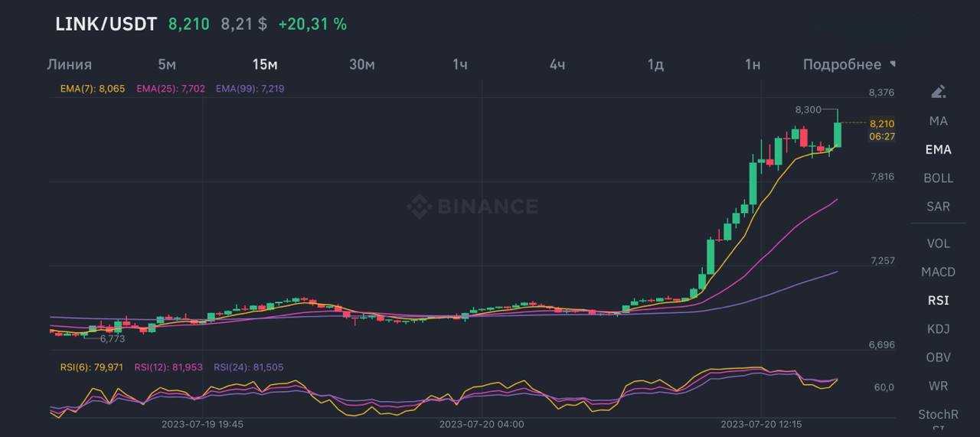
Task: Click the 6,773 low price marker
Action: point(113,338)
